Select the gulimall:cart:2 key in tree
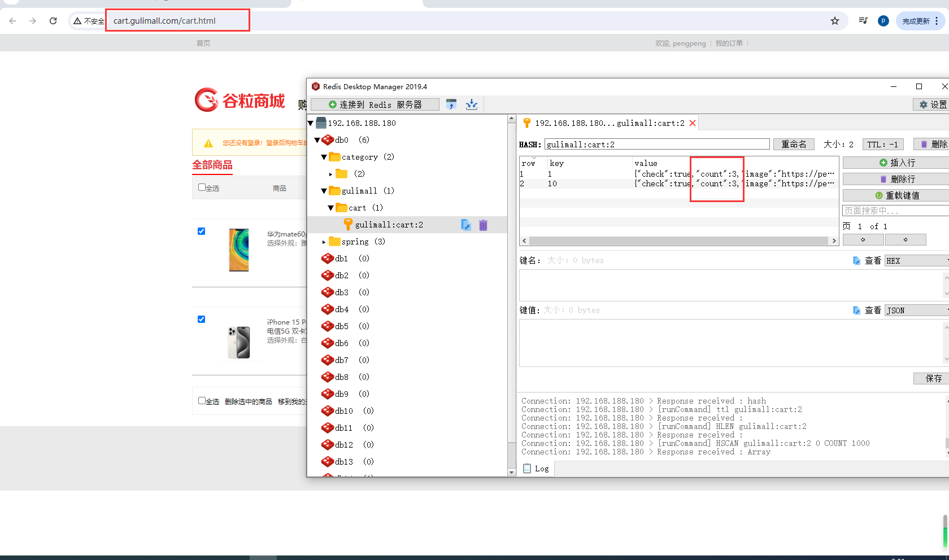 pyautogui.click(x=389, y=225)
